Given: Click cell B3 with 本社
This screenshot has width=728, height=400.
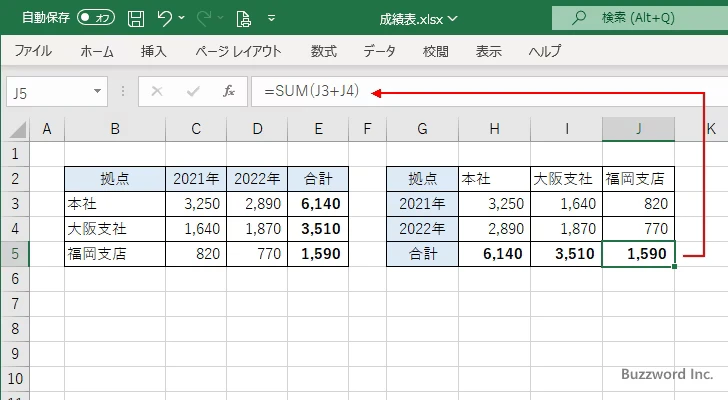Looking at the screenshot, I should [115, 204].
